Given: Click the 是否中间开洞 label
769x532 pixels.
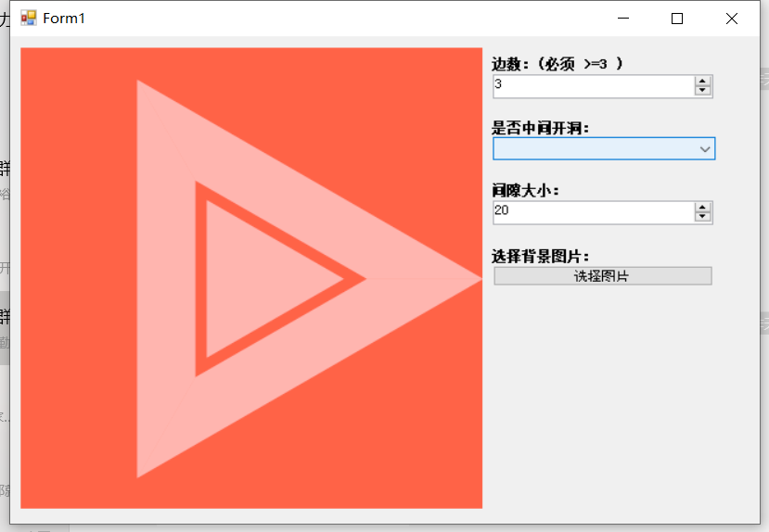Looking at the screenshot, I should click(x=540, y=128).
